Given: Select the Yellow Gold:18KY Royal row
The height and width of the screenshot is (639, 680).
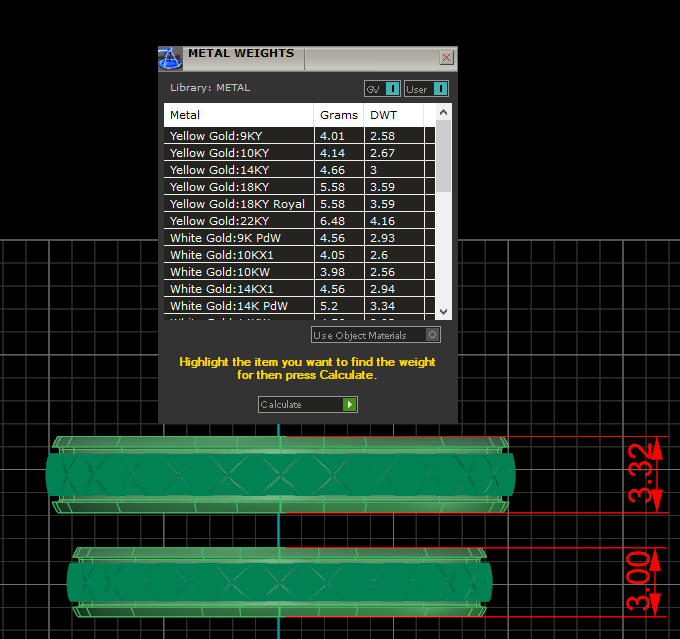Looking at the screenshot, I should pos(238,204).
